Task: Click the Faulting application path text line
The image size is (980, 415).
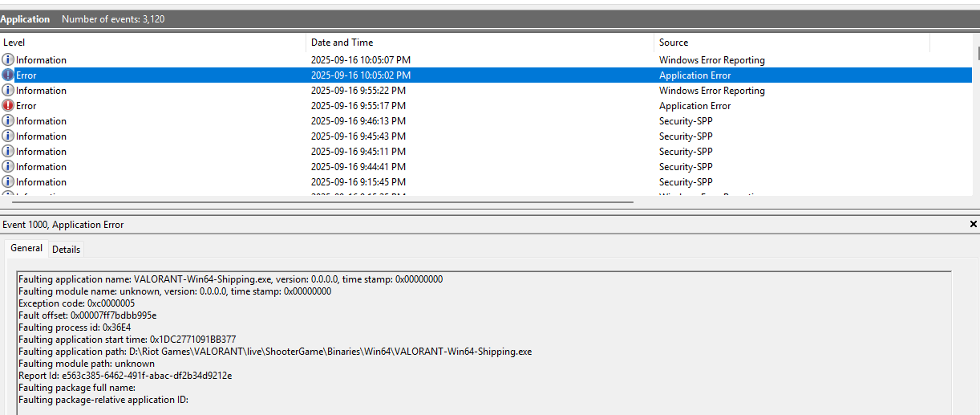Action: 275,352
